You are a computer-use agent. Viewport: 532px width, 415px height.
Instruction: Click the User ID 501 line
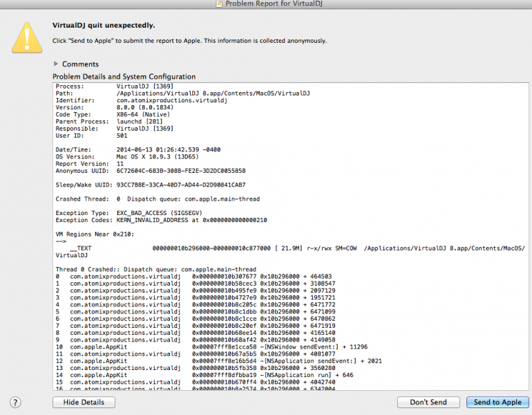(91, 136)
